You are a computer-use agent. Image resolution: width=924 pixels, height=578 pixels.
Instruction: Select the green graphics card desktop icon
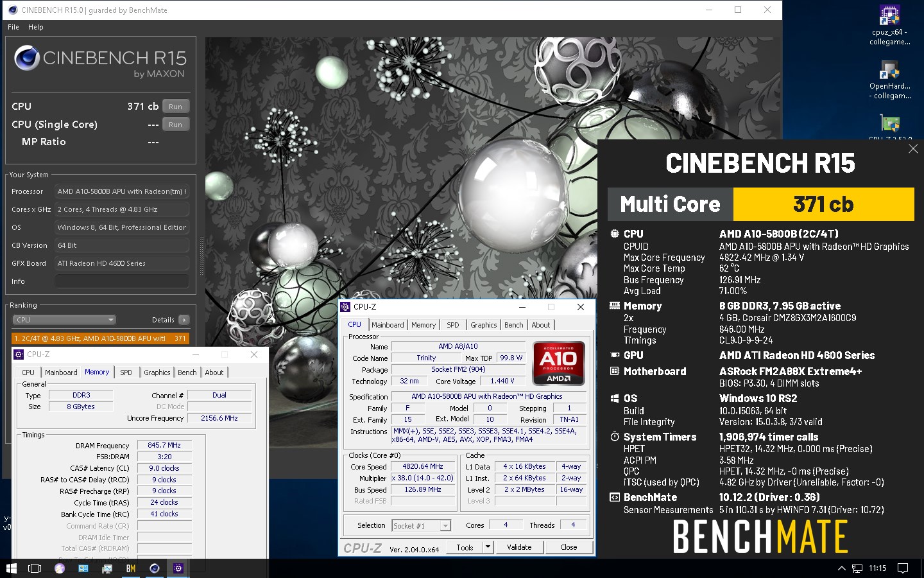[x=889, y=125]
